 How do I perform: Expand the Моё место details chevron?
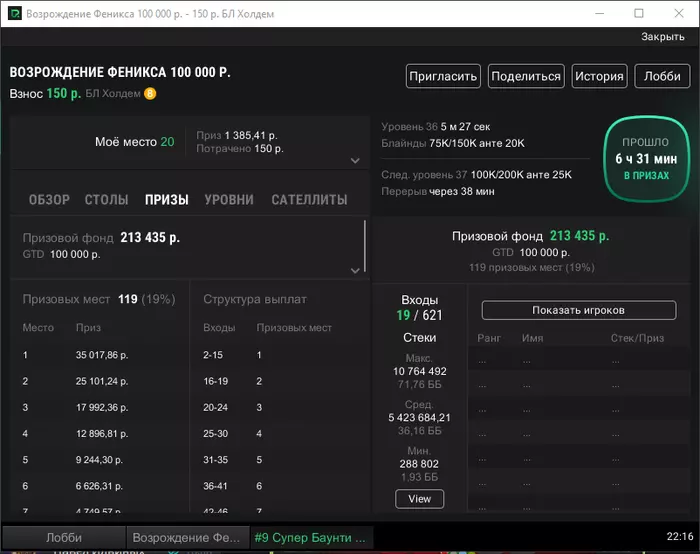click(355, 160)
